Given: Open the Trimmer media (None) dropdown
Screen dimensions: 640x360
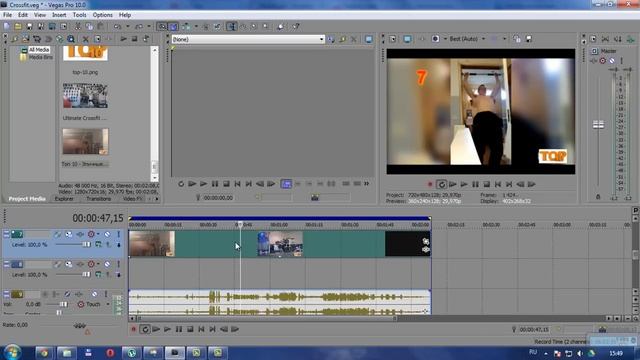Looking at the screenshot, I should click(321, 39).
